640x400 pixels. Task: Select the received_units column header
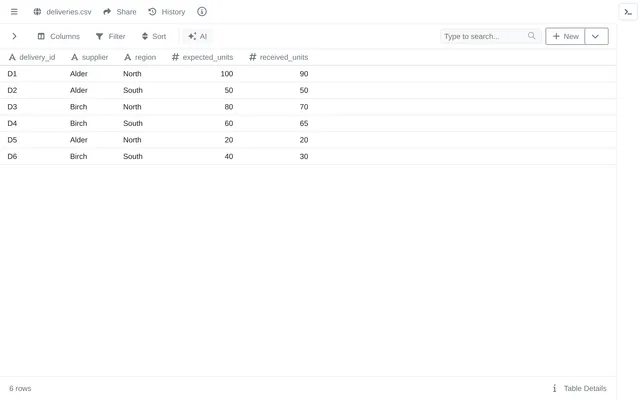click(x=278, y=57)
